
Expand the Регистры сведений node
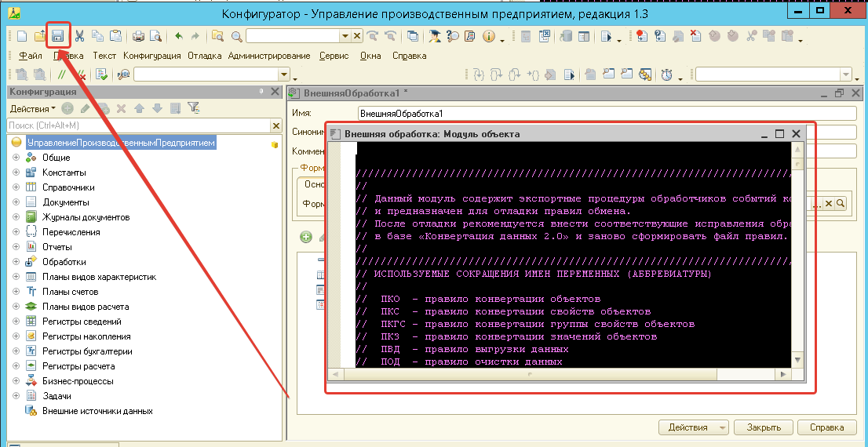pos(16,322)
